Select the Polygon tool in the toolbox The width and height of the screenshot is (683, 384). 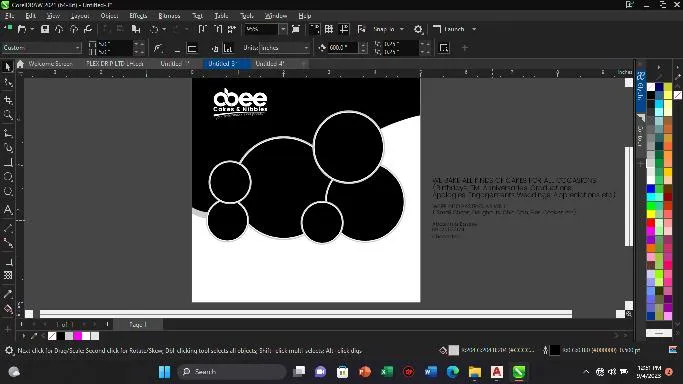[8, 192]
